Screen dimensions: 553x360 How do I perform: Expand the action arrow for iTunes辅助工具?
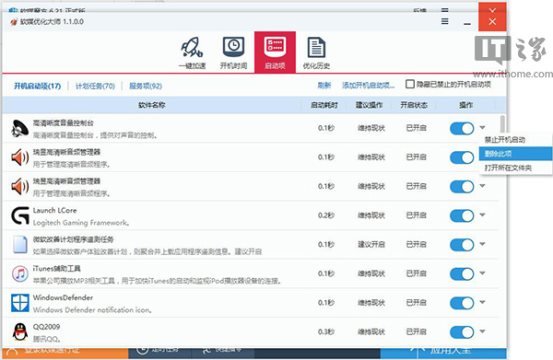pos(482,273)
